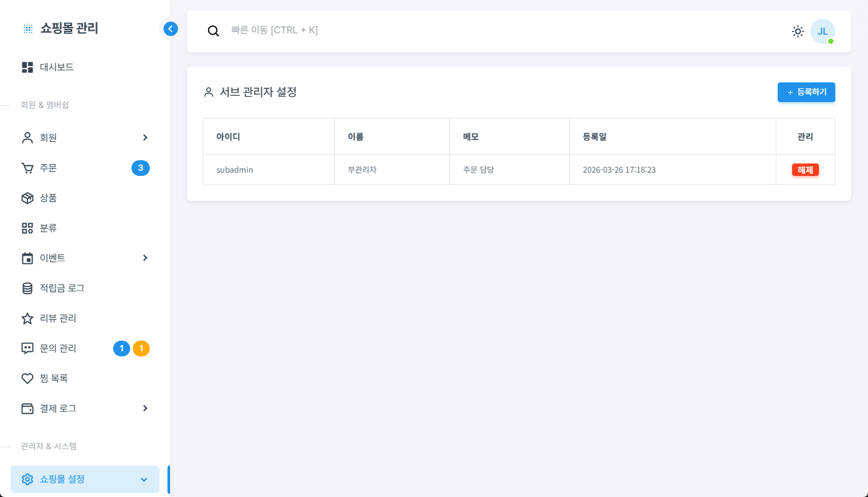This screenshot has width=868, height=497.
Task: Click the shopping cart icon for 주문
Action: coord(27,168)
